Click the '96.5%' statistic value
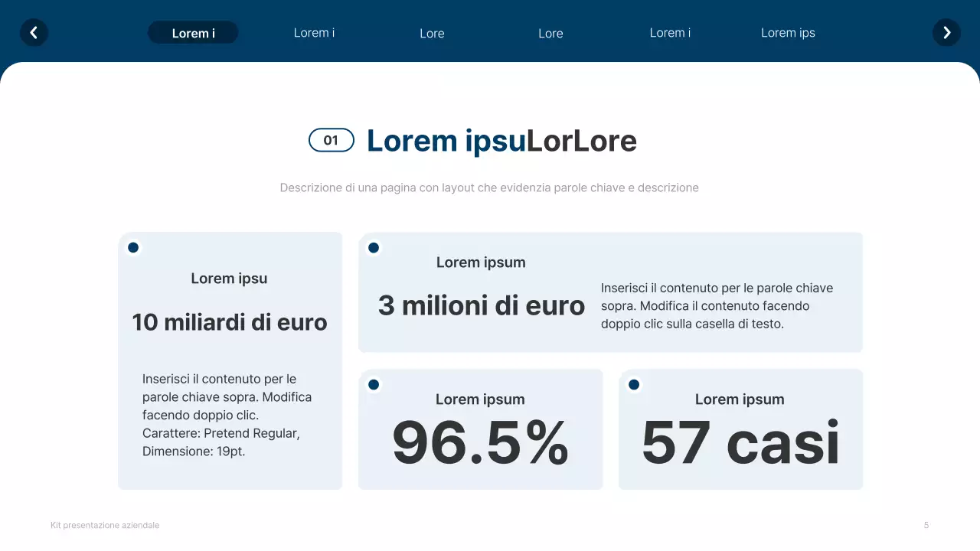 (480, 442)
